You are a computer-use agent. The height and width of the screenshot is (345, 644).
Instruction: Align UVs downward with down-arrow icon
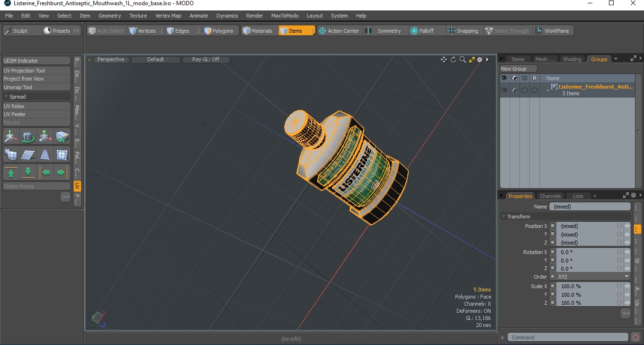coord(28,172)
